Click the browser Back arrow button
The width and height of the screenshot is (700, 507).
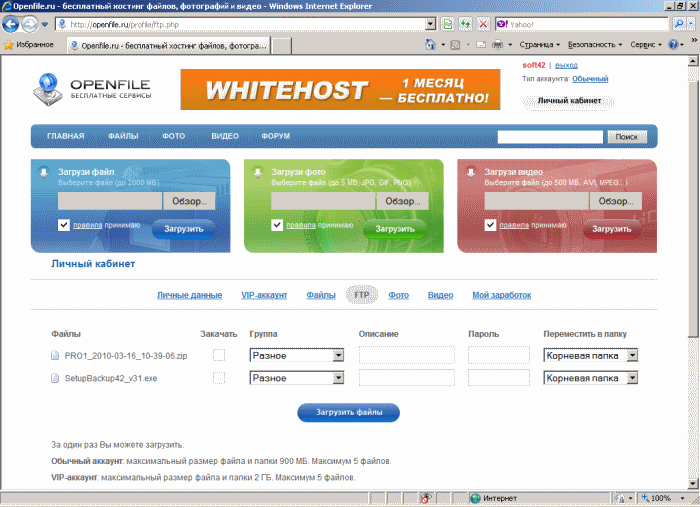pyautogui.click(x=11, y=24)
